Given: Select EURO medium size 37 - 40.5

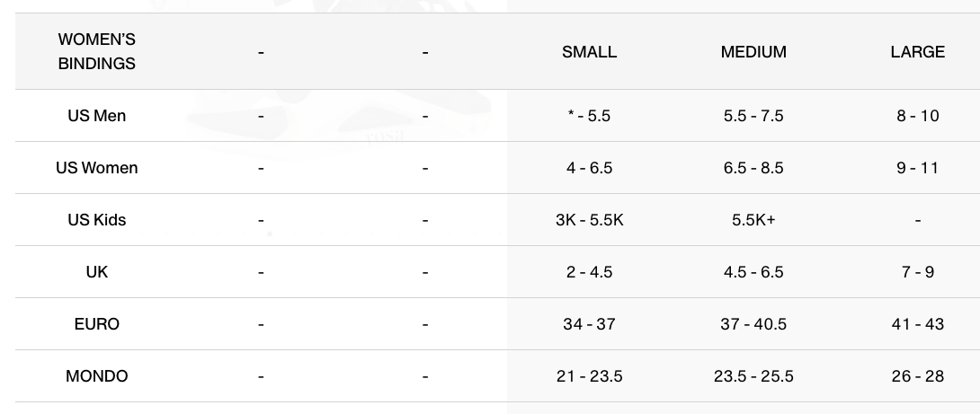Looking at the screenshot, I should point(753,324).
